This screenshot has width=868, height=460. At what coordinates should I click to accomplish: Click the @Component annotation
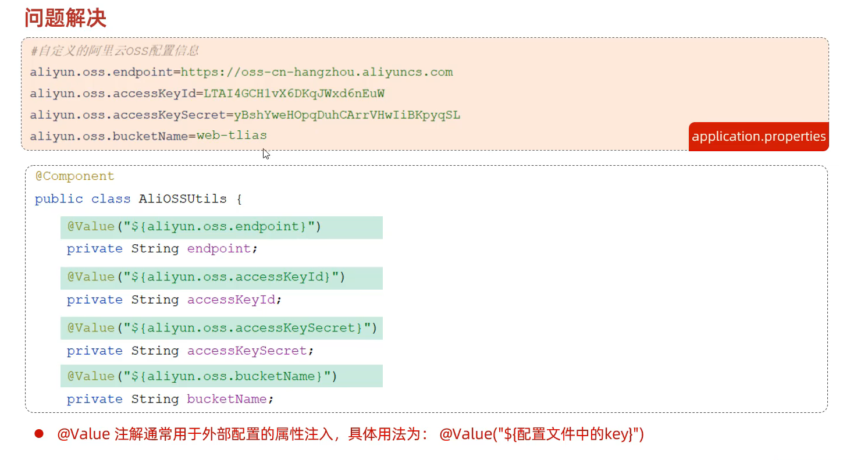[75, 176]
